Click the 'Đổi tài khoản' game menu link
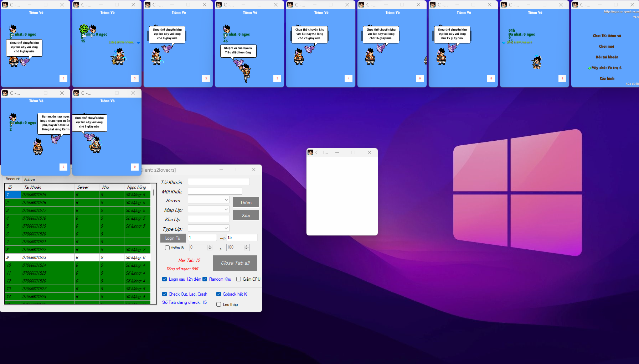Viewport: 639px width, 364px height. tap(607, 57)
